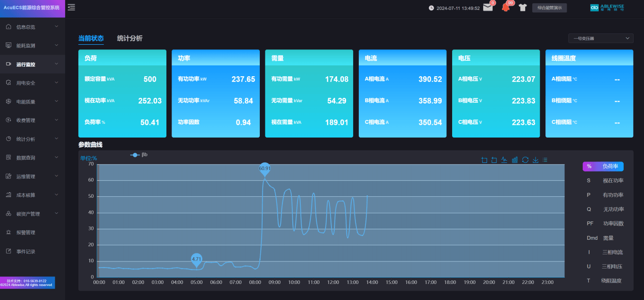644x300 pixels.
Task: Switch chart to line view icon
Action: [504, 160]
